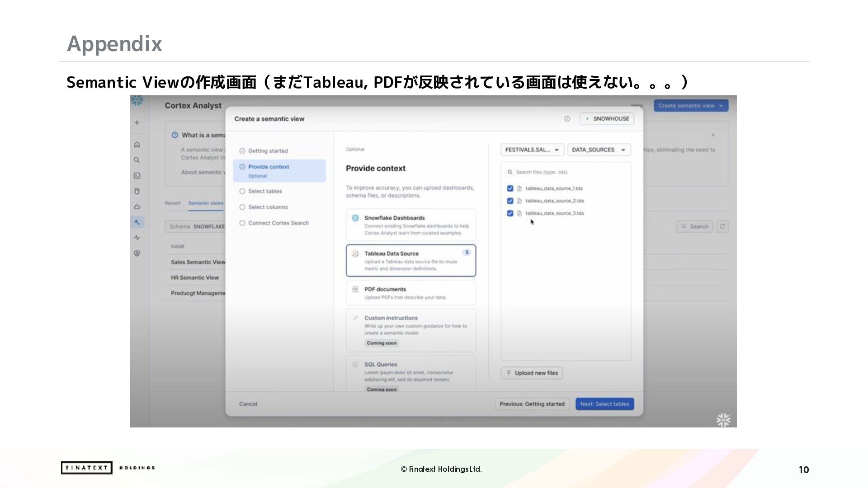Uncheck tableau_data_source_3.tds checkbox
Viewport: 868px width, 488px height.
[510, 213]
